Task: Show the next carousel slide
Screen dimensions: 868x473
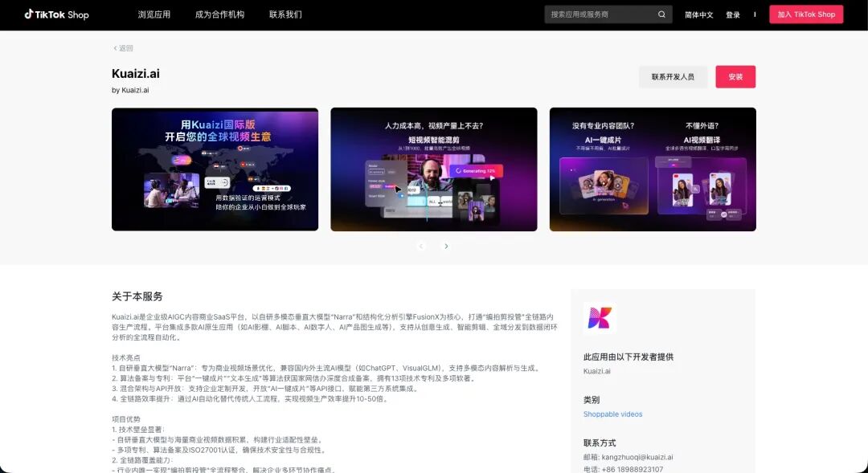Action: (x=446, y=247)
